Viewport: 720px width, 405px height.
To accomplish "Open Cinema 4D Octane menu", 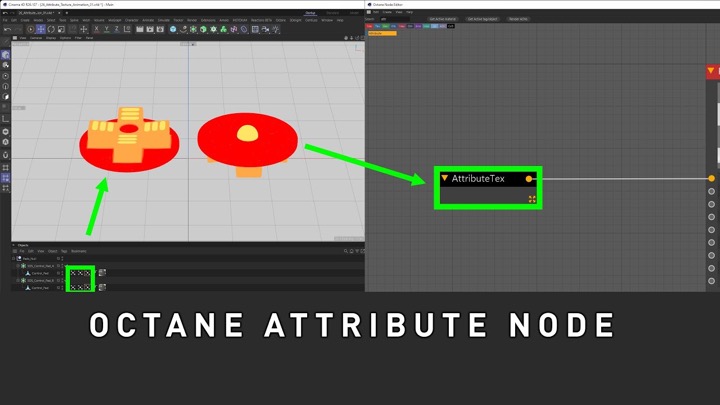I will coord(281,20).
